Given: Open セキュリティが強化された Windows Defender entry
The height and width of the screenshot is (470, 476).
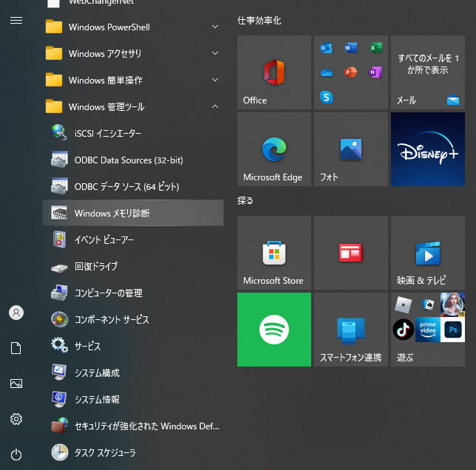Looking at the screenshot, I should click(133, 426).
